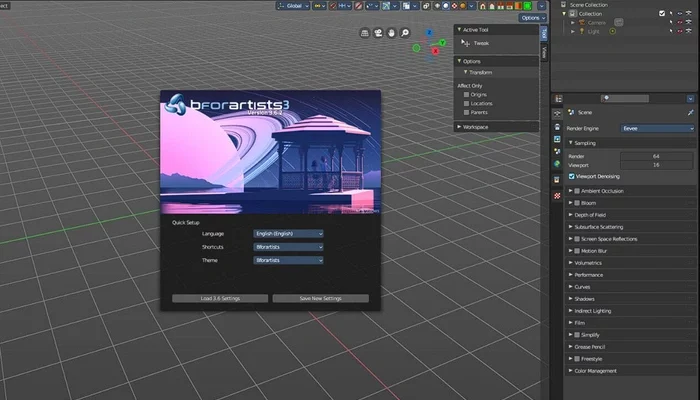Open the Options dropdown in viewport header
This screenshot has width=700, height=400.
pos(533,18)
